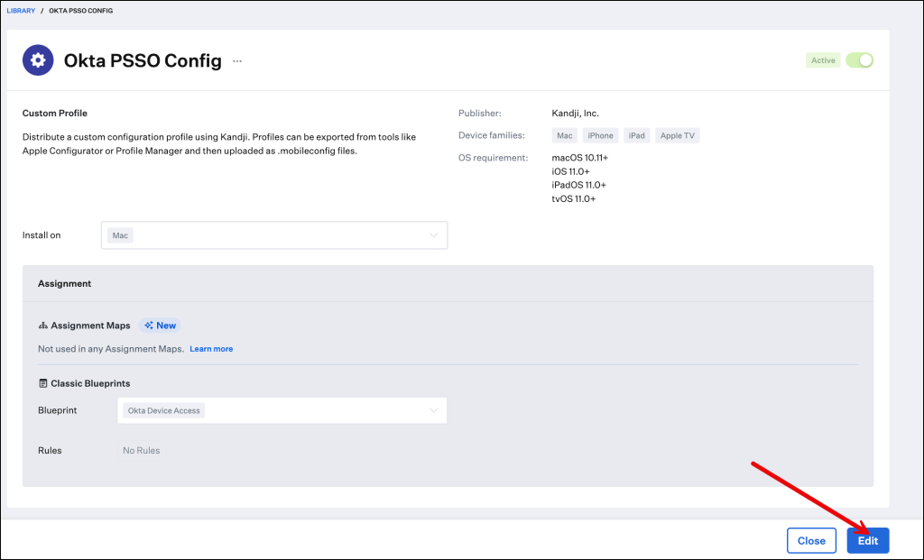This screenshot has height=560, width=924.
Task: Click the Okta PSSO Config breadcrumb
Action: [81, 11]
